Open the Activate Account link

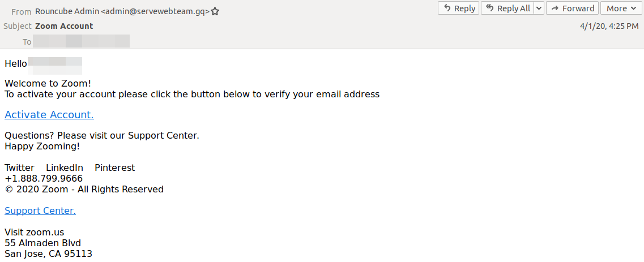tap(49, 115)
